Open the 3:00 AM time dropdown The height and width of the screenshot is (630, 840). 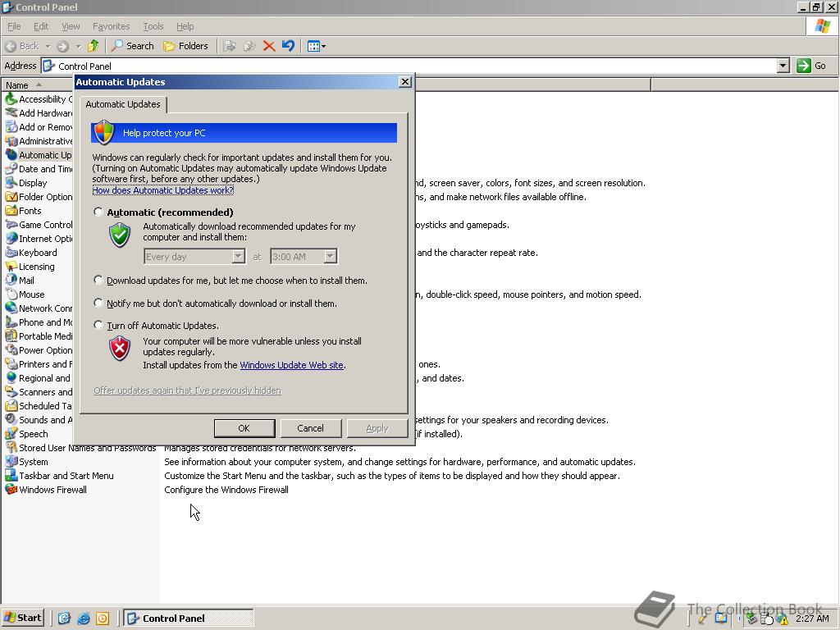coord(304,257)
